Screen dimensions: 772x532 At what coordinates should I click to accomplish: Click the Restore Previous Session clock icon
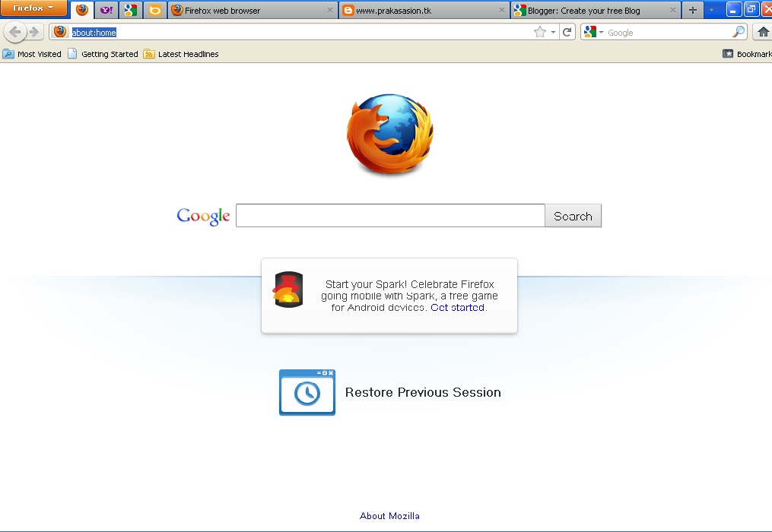pyautogui.click(x=307, y=392)
